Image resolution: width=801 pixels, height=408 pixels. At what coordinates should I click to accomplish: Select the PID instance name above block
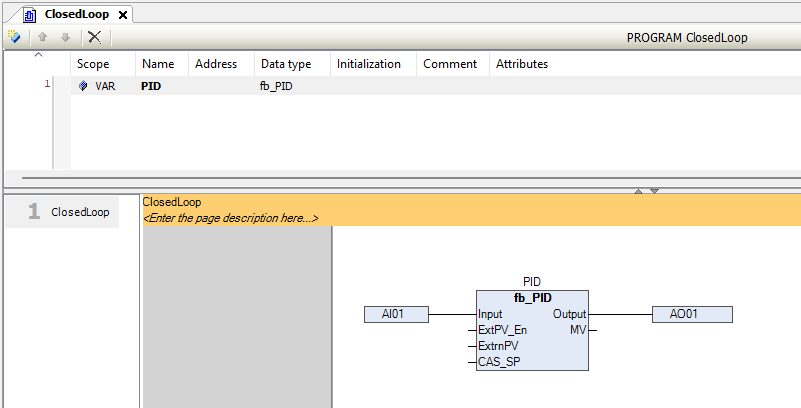532,282
